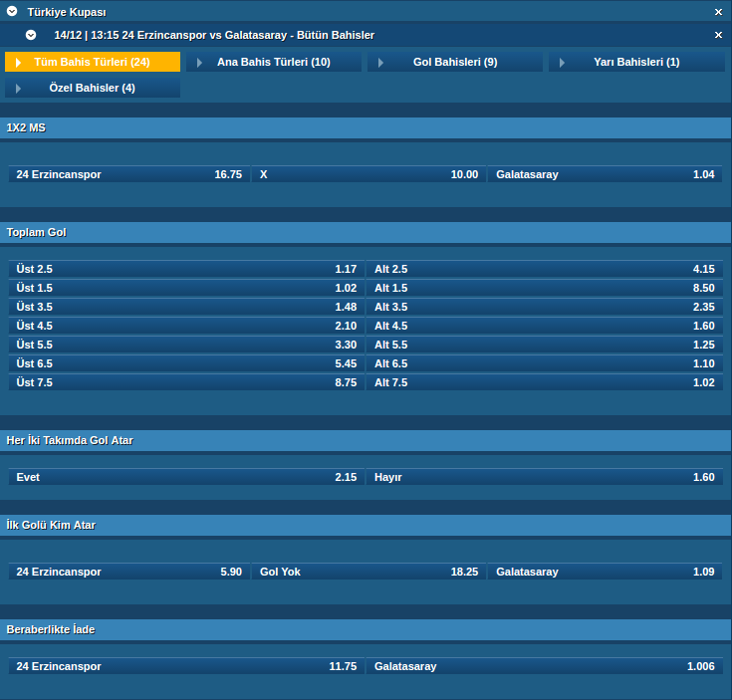Open the Özel Bahisler (4) tab
The width and height of the screenshot is (732, 700).
93,88
